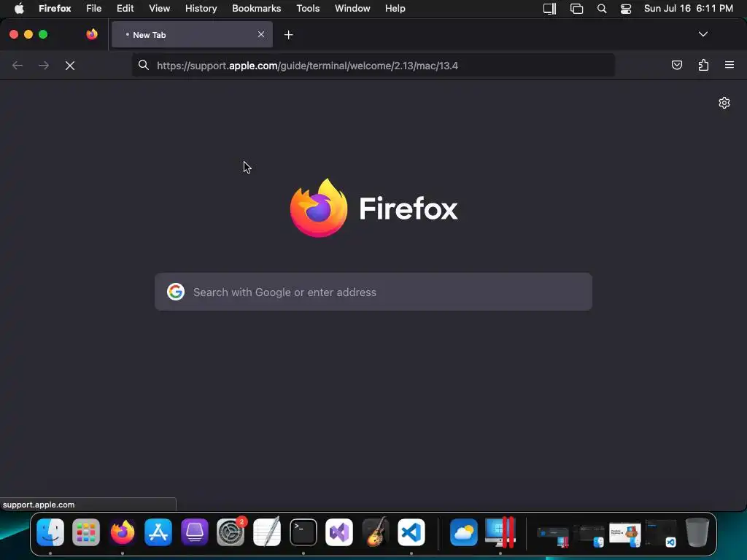Image resolution: width=747 pixels, height=560 pixels.
Task: Go back to previous page
Action: (18, 66)
